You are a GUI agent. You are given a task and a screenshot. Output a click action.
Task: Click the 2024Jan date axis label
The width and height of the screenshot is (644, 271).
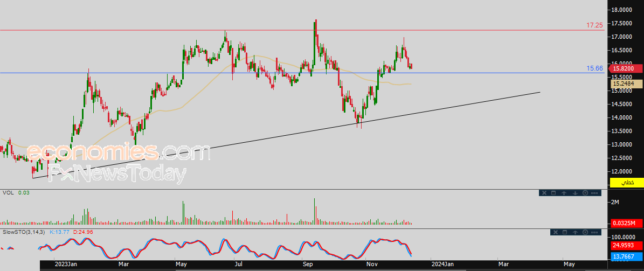point(442,264)
